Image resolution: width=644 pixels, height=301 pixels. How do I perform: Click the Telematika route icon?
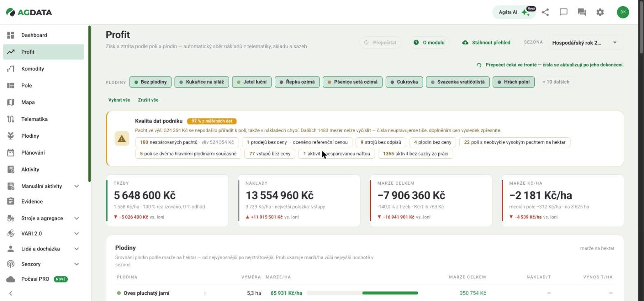click(11, 119)
